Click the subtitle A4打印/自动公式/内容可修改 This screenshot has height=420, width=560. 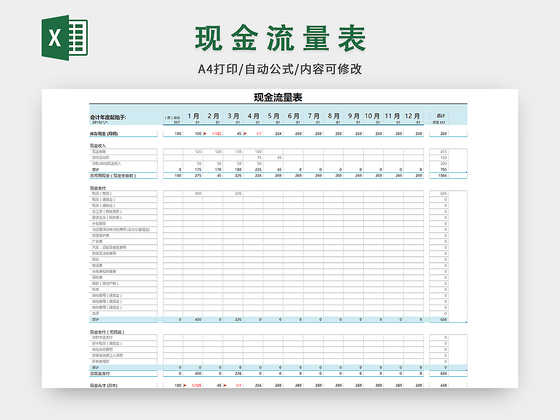click(280, 69)
